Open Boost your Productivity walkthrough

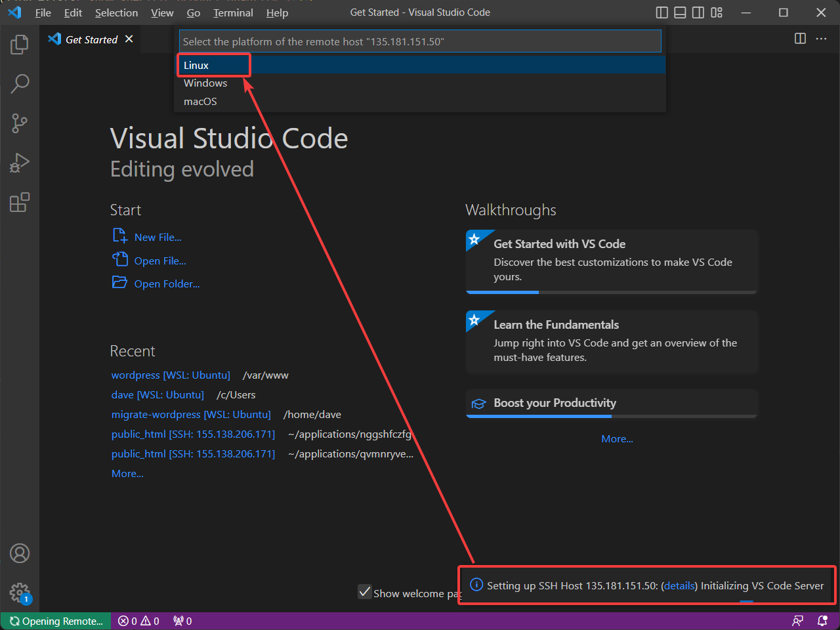pos(612,403)
